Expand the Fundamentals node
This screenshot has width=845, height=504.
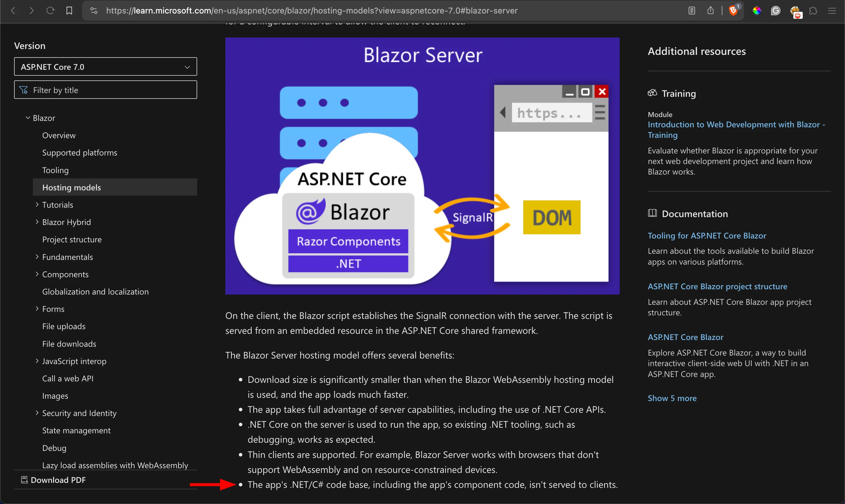point(37,256)
